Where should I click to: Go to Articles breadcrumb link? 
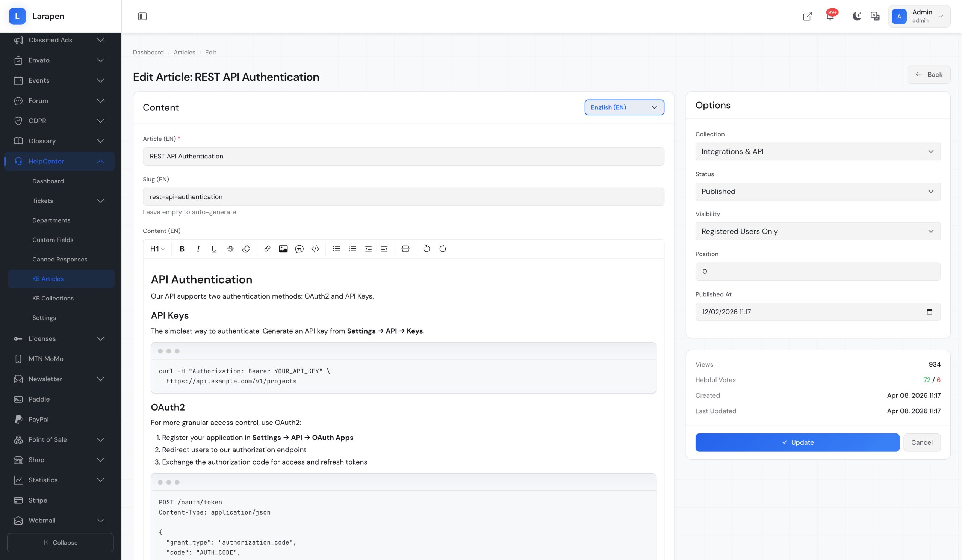(185, 52)
